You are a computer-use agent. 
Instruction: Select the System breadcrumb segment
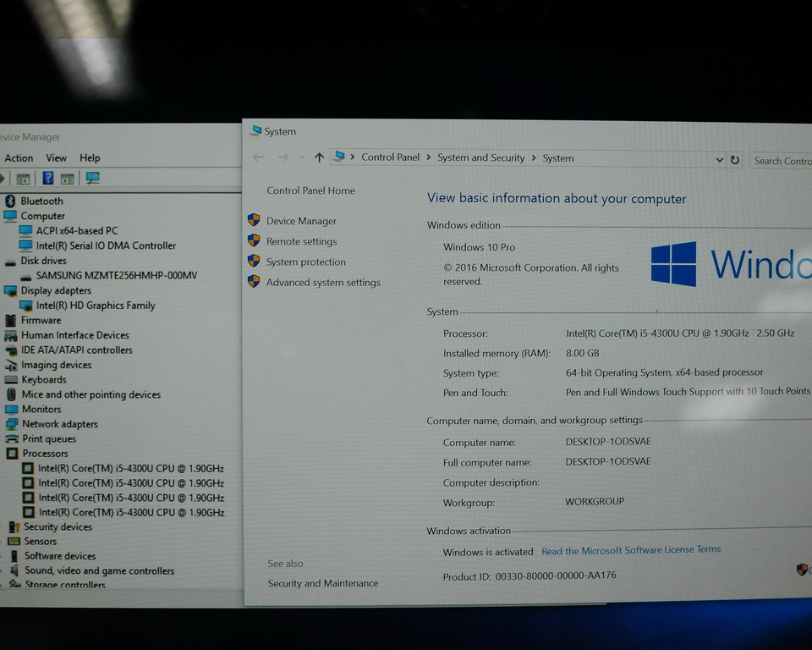(x=557, y=158)
